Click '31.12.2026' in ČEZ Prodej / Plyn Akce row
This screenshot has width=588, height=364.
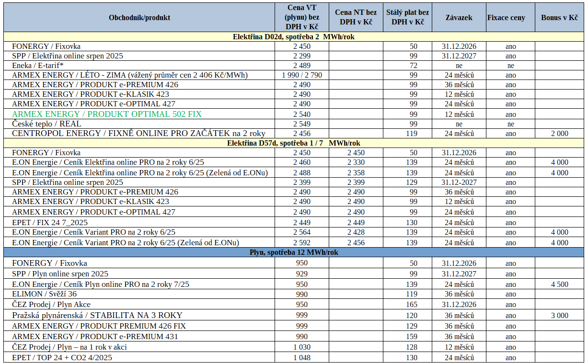(459, 305)
